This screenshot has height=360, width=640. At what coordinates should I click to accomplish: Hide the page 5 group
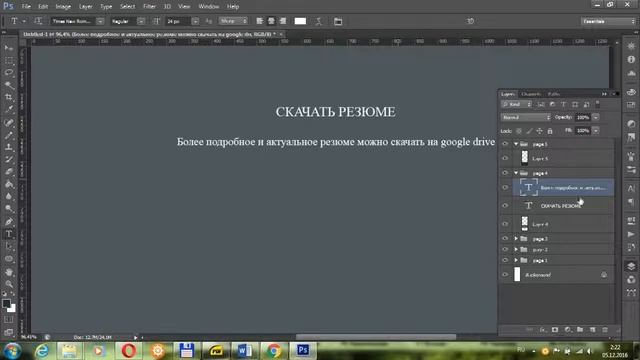click(x=505, y=144)
